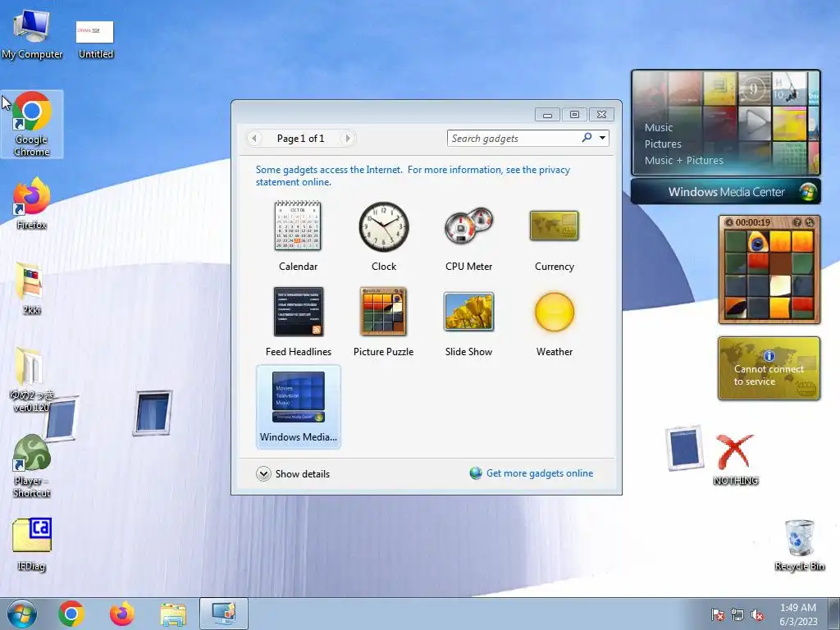This screenshot has height=630, width=840.
Task: Select the My Computer desktop icon
Action: [x=32, y=33]
